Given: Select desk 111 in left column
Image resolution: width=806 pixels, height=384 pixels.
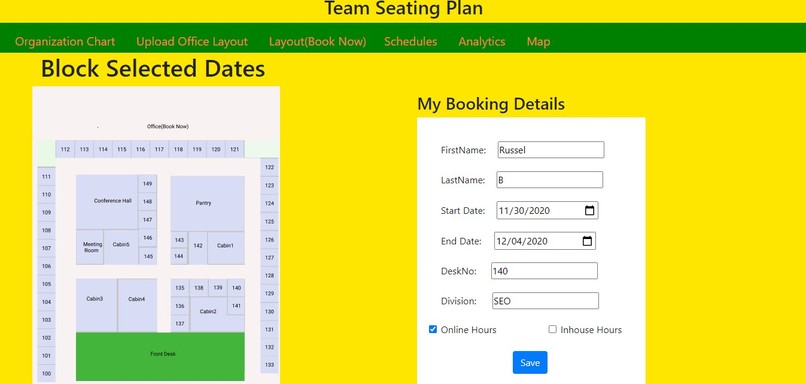Looking at the screenshot, I should [x=46, y=176].
